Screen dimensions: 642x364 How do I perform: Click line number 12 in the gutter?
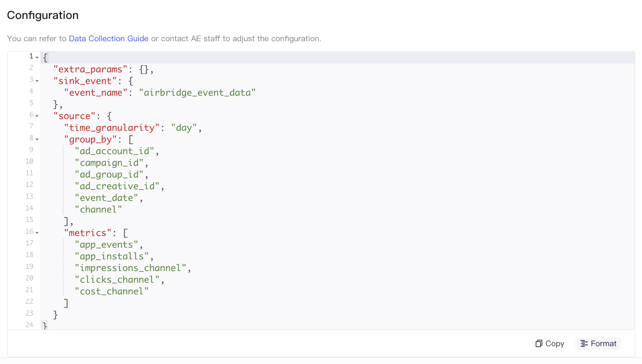coord(29,185)
